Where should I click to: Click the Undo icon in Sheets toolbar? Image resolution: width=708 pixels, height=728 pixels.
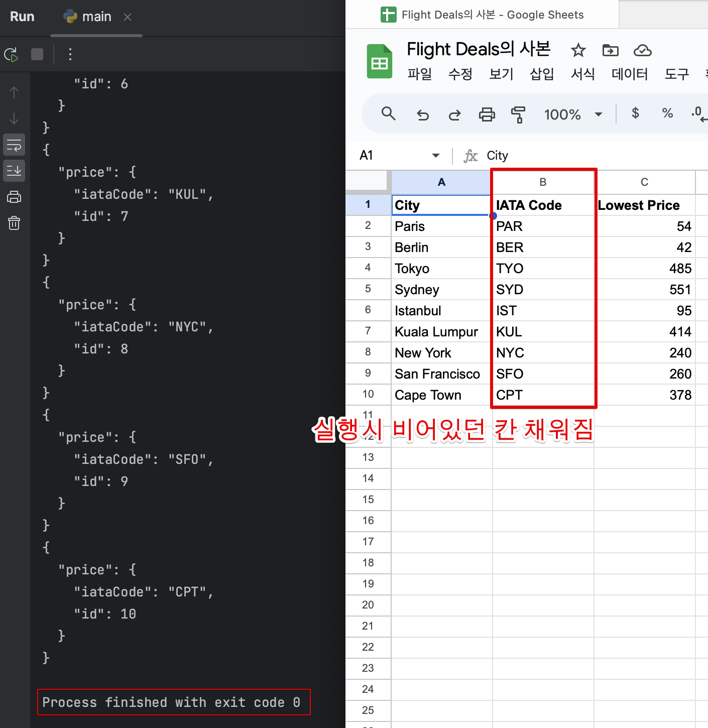[423, 115]
